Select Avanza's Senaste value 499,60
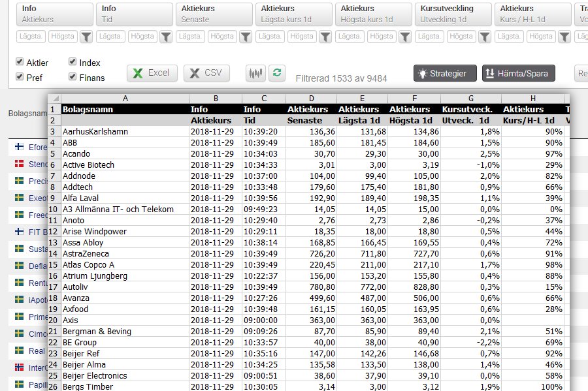588x391 pixels. pos(312,298)
